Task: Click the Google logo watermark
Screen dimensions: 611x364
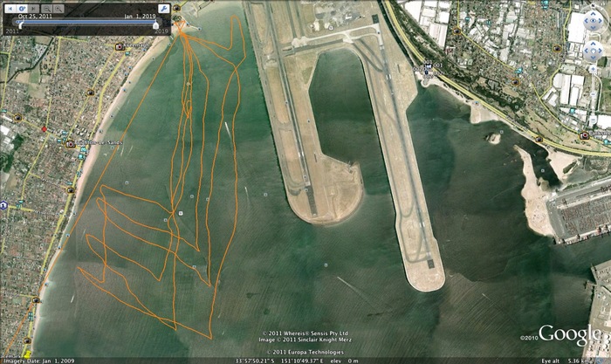Action: (x=568, y=334)
